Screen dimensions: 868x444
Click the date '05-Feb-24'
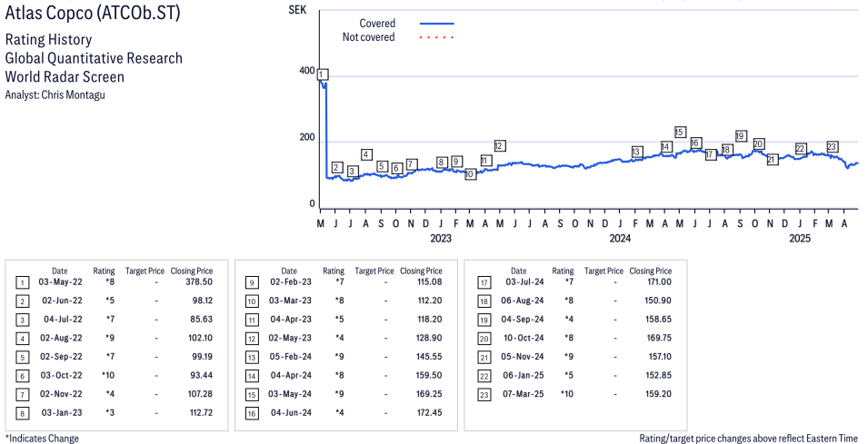291,357
